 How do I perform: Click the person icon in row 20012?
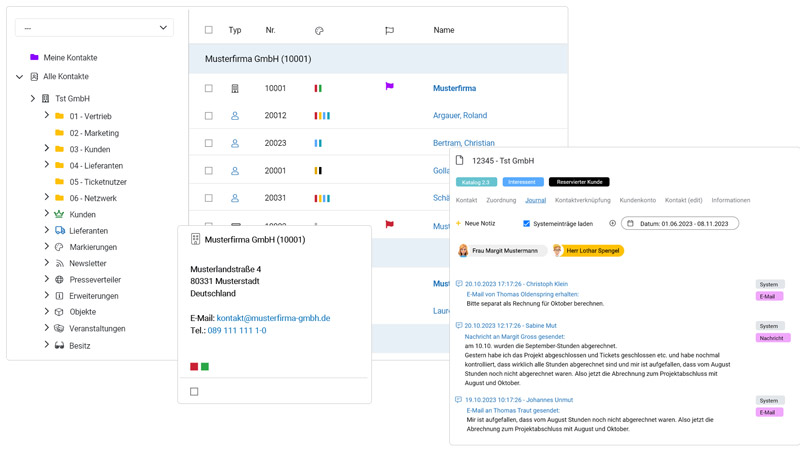pos(235,116)
